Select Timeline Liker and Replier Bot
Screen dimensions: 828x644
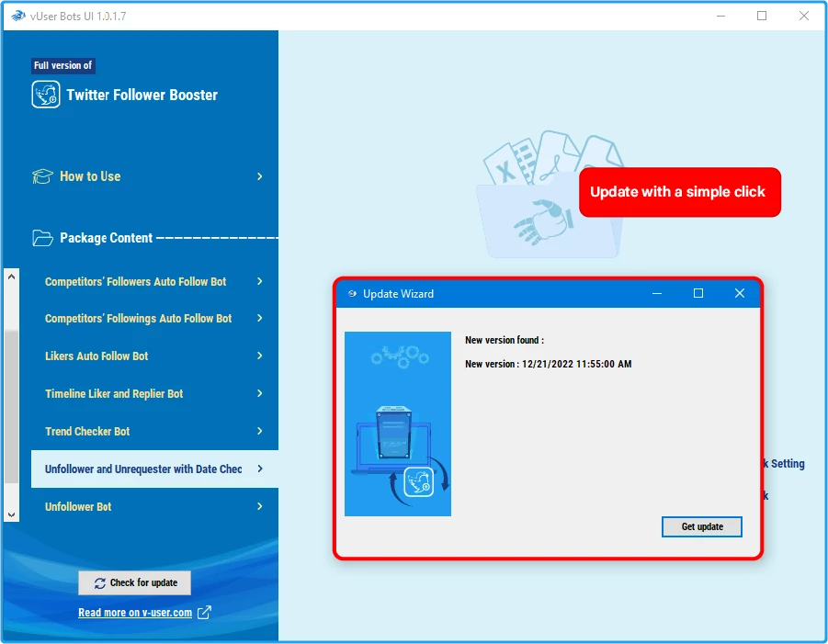point(154,393)
